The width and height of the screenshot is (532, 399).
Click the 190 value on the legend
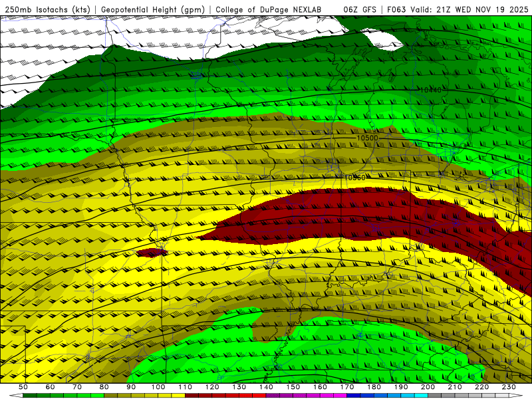pyautogui.click(x=401, y=387)
